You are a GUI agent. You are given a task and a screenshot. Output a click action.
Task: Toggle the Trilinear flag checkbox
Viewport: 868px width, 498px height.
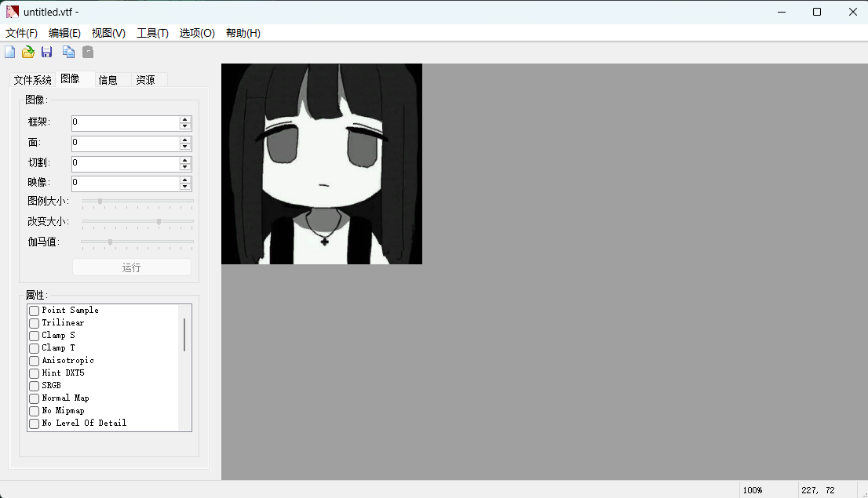coord(34,323)
